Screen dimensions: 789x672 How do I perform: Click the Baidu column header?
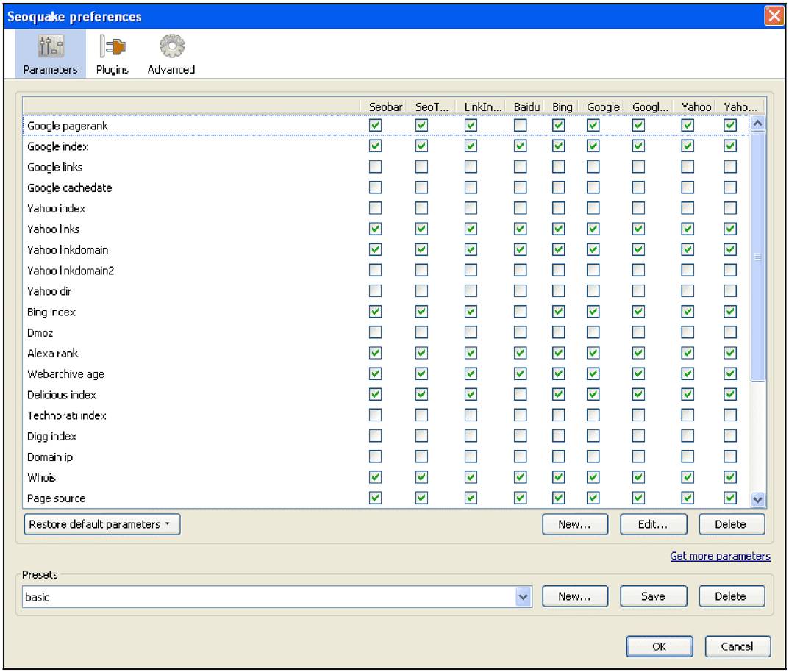click(x=526, y=107)
